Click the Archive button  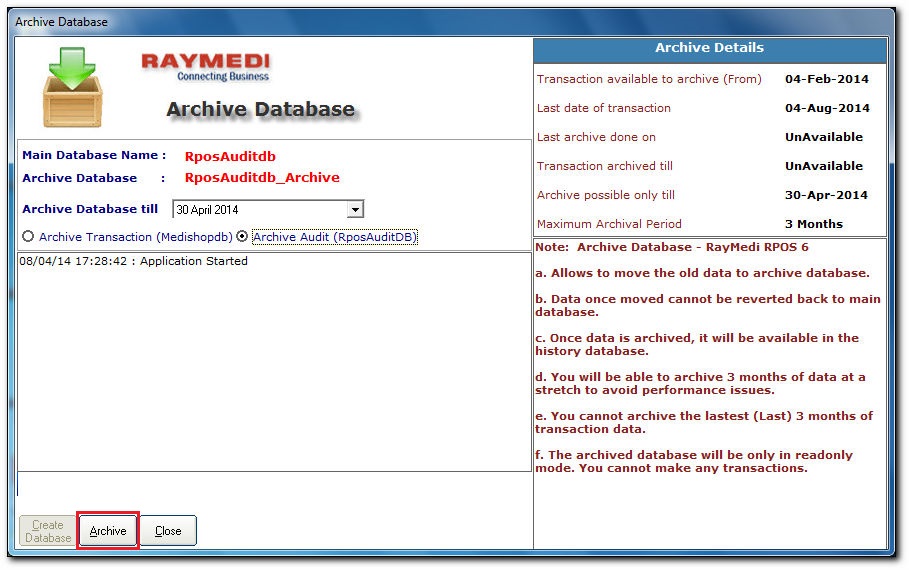pos(108,531)
